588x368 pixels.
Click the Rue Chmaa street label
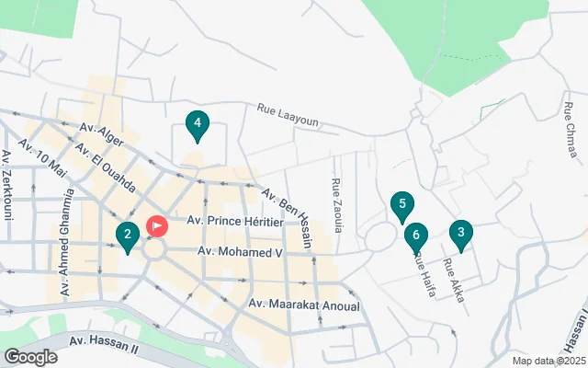point(571,130)
